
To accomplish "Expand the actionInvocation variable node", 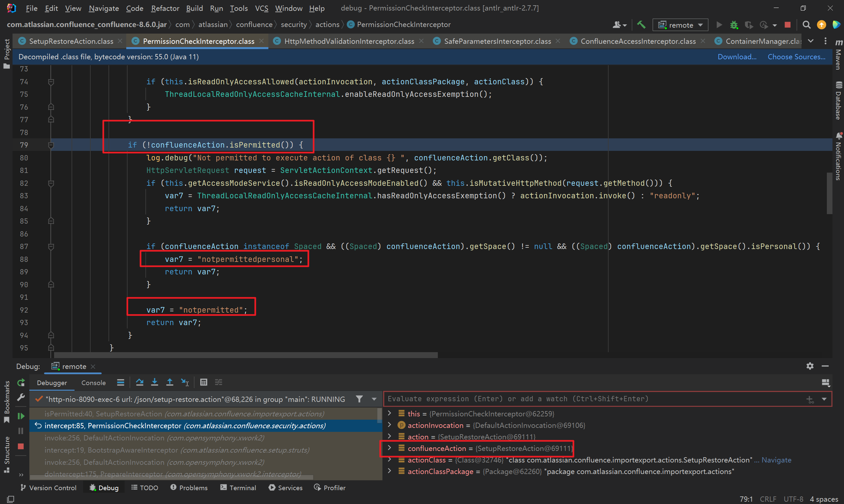I will 390,425.
